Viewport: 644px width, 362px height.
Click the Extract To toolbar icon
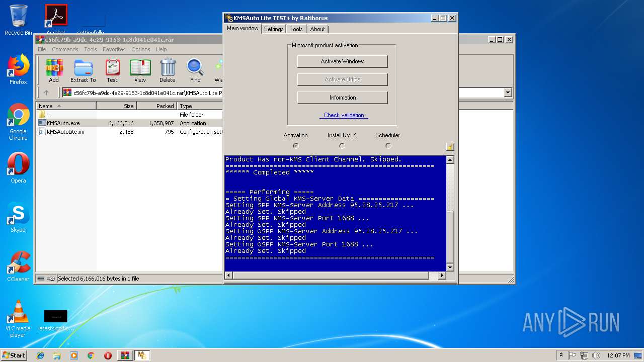pyautogui.click(x=83, y=70)
